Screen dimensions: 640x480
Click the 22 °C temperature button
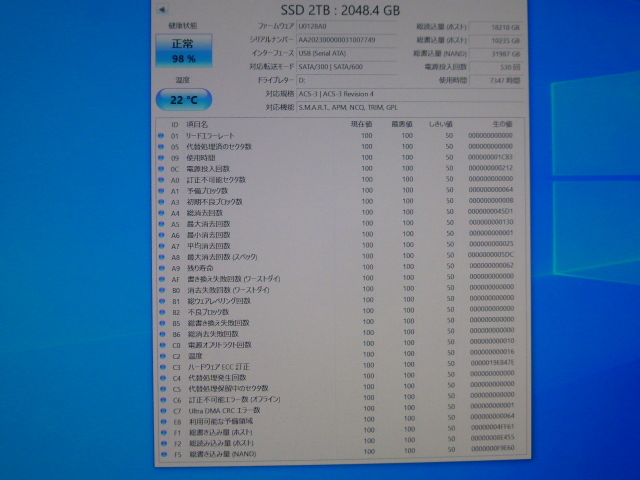(x=184, y=100)
